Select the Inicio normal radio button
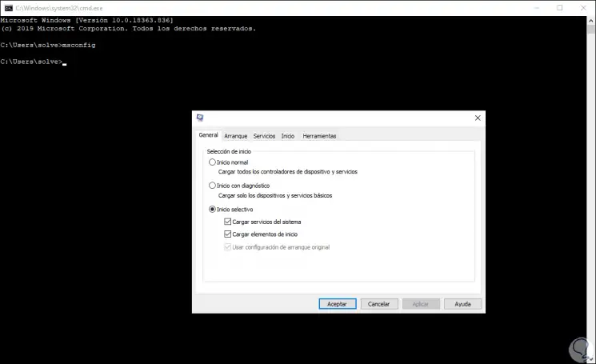This screenshot has height=364, width=596. (x=212, y=162)
